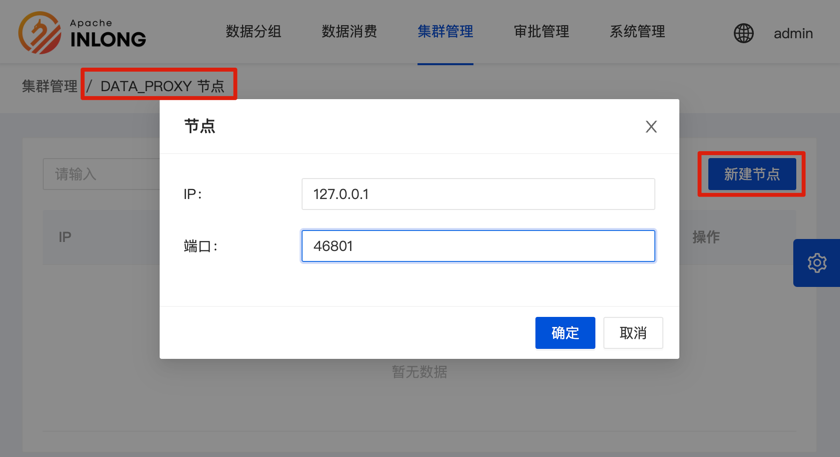Screen dimensions: 840x457
Task: Switch to the 审批管理 menu
Action: (x=541, y=32)
